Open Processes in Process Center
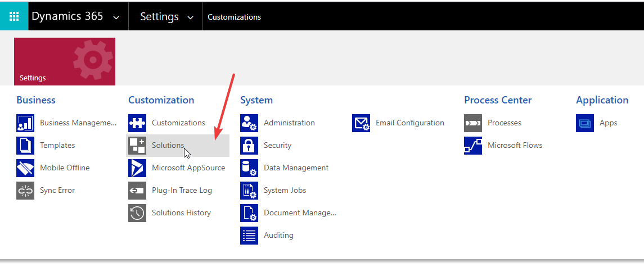The width and height of the screenshot is (644, 280). point(505,123)
